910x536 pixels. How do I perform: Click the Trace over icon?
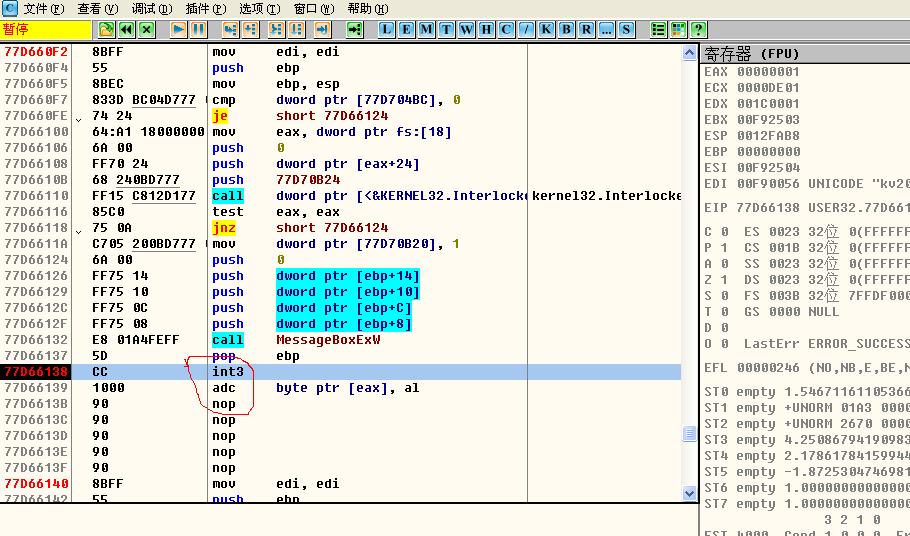(297, 30)
